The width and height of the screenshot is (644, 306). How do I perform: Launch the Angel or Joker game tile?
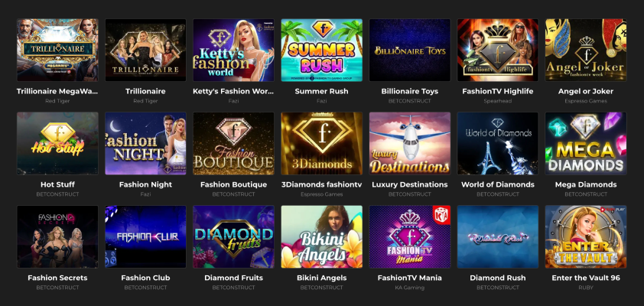click(586, 50)
